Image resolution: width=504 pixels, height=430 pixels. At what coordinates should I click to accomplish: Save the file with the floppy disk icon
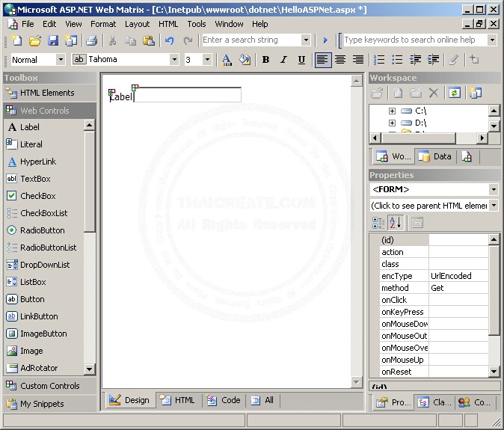coord(53,40)
